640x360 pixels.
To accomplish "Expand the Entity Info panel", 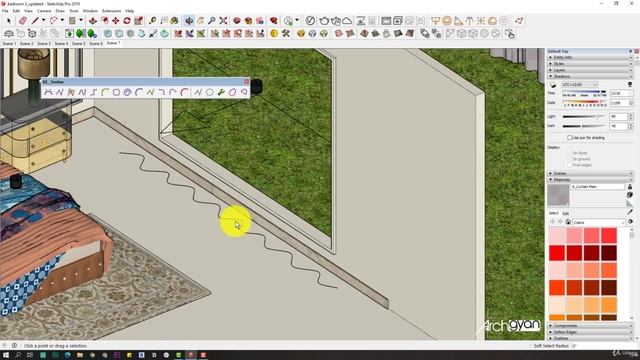I will [590, 58].
